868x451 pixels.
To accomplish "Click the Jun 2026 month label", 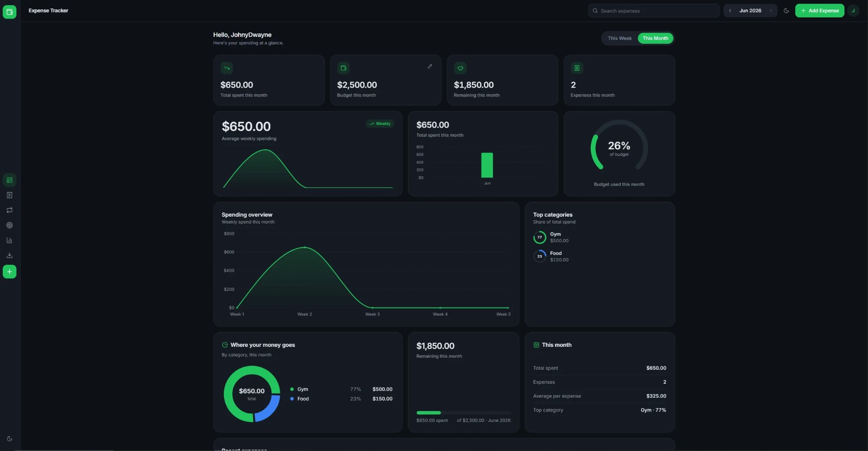I will click(x=750, y=11).
